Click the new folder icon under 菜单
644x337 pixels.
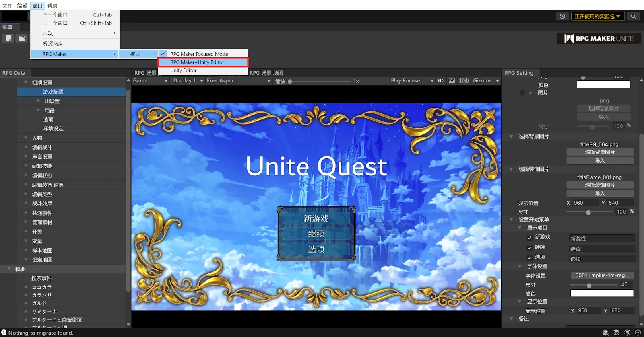point(22,38)
